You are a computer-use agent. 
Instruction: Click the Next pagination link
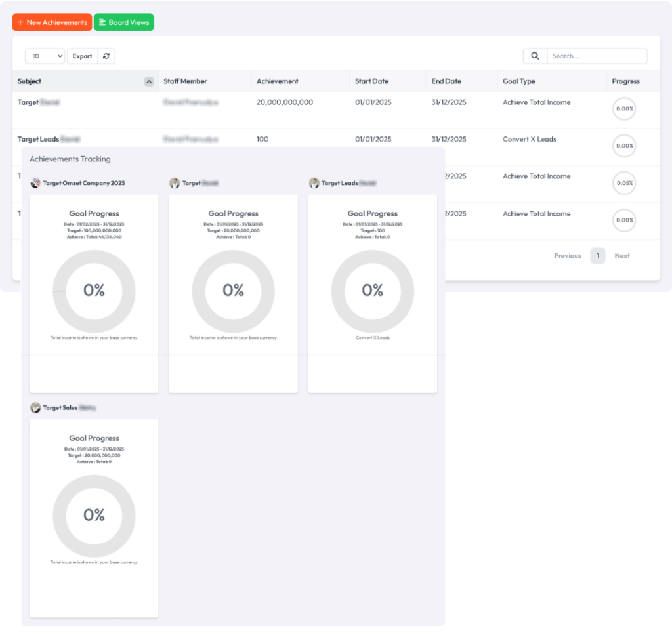(x=622, y=256)
